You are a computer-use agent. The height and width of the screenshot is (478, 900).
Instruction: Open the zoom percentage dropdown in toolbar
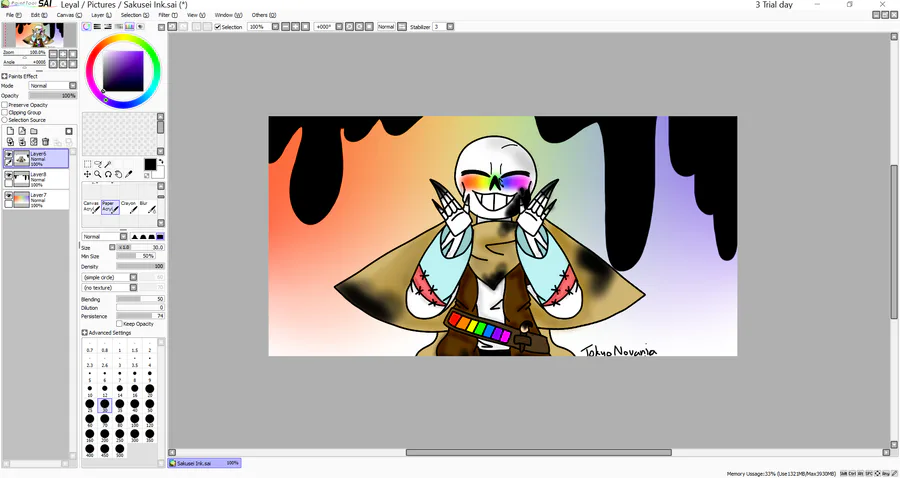(x=276, y=26)
